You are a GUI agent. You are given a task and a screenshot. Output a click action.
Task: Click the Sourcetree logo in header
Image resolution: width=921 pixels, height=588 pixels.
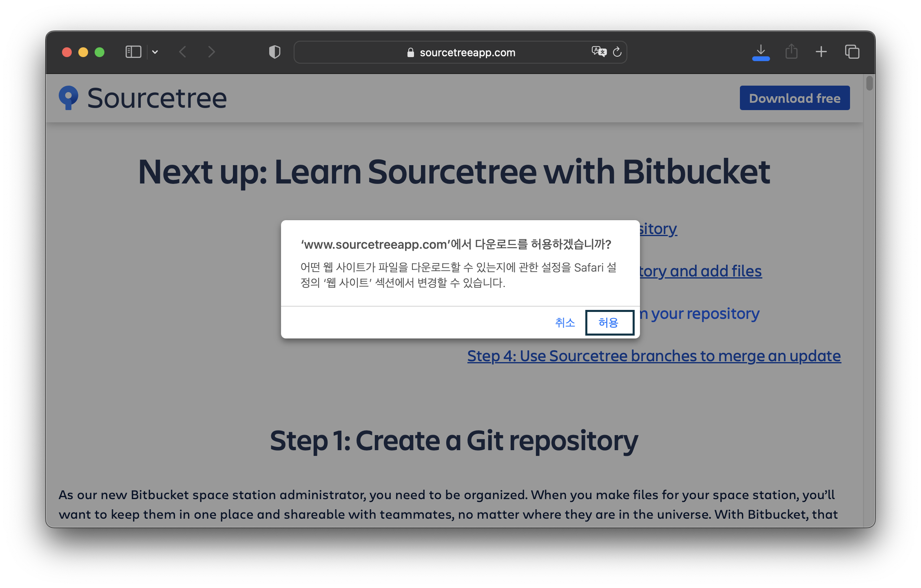click(143, 98)
